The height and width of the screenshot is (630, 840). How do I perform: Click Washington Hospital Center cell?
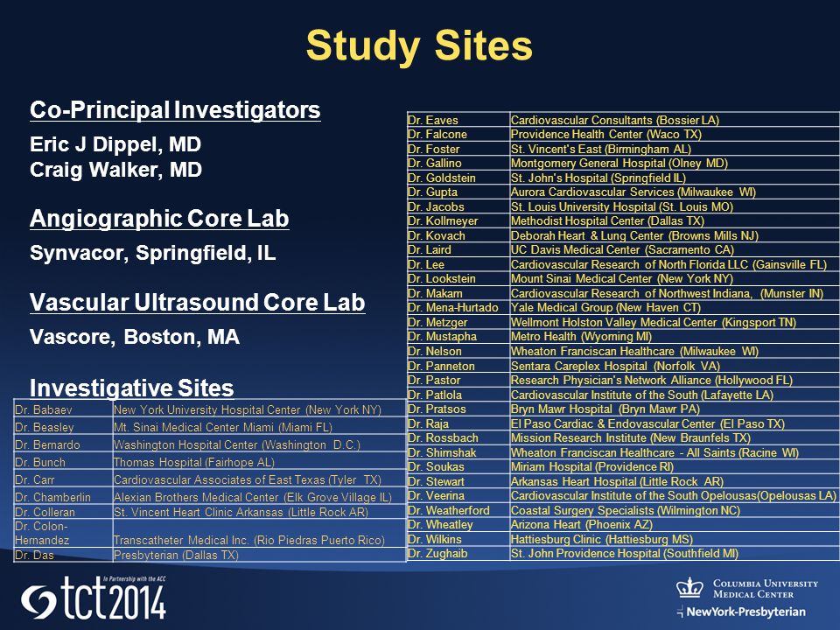pyautogui.click(x=259, y=444)
